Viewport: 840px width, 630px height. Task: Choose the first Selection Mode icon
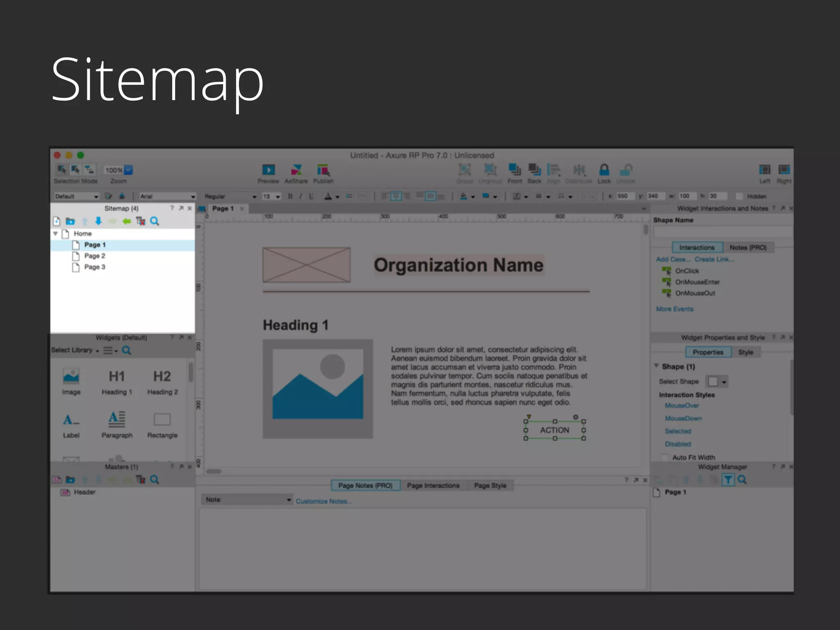[62, 169]
